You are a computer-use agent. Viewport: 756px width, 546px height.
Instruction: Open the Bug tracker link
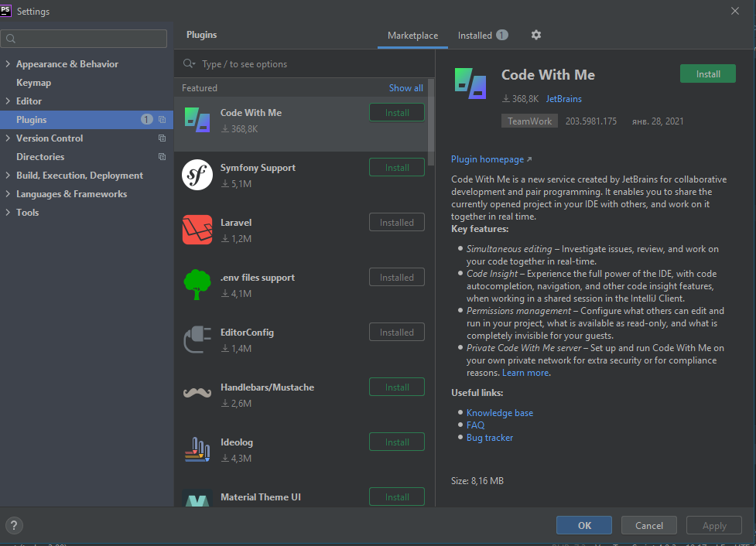489,438
